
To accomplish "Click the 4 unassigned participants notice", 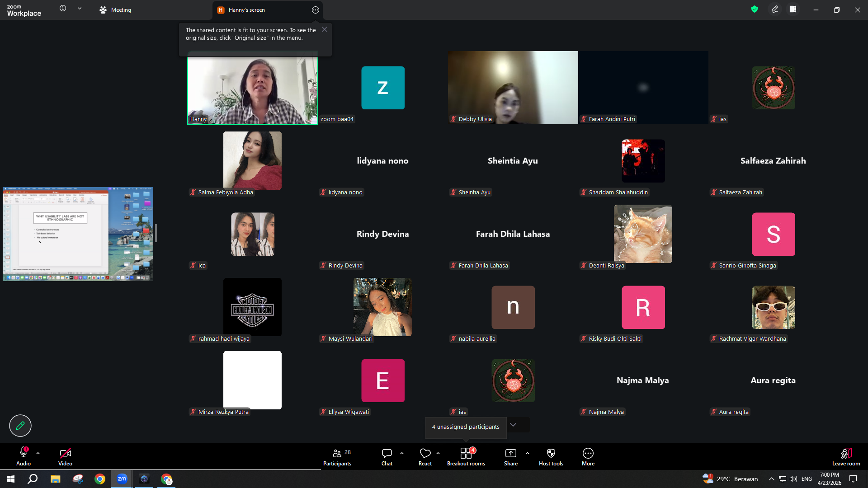I will pyautogui.click(x=466, y=427).
